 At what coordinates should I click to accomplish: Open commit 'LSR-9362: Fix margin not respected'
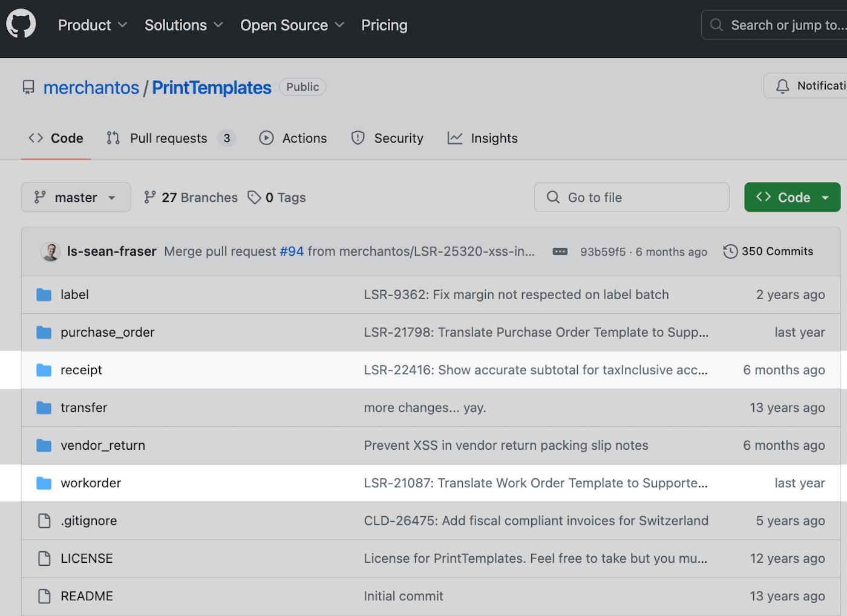coord(516,295)
